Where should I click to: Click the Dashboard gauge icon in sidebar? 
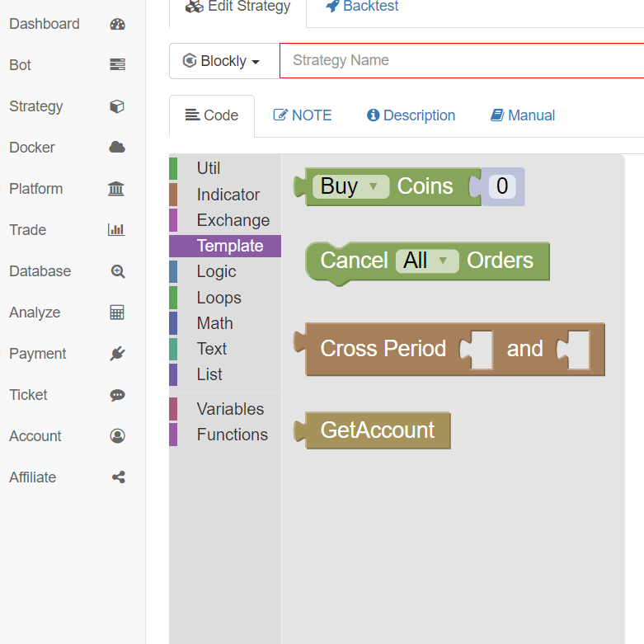[117, 24]
